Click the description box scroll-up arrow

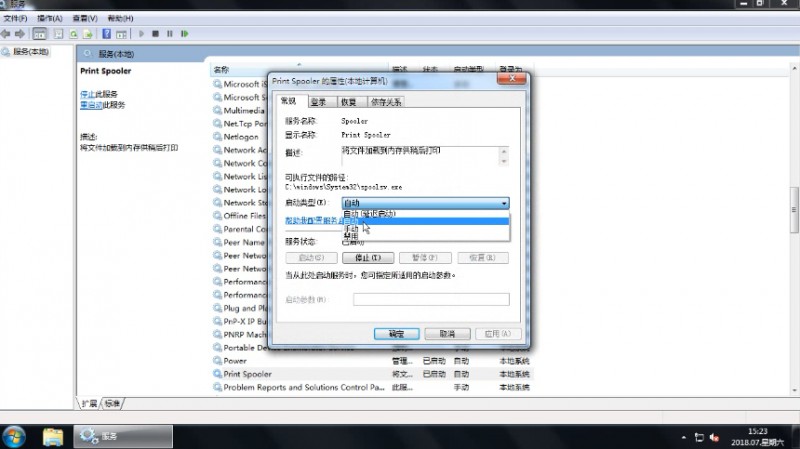[504, 152]
